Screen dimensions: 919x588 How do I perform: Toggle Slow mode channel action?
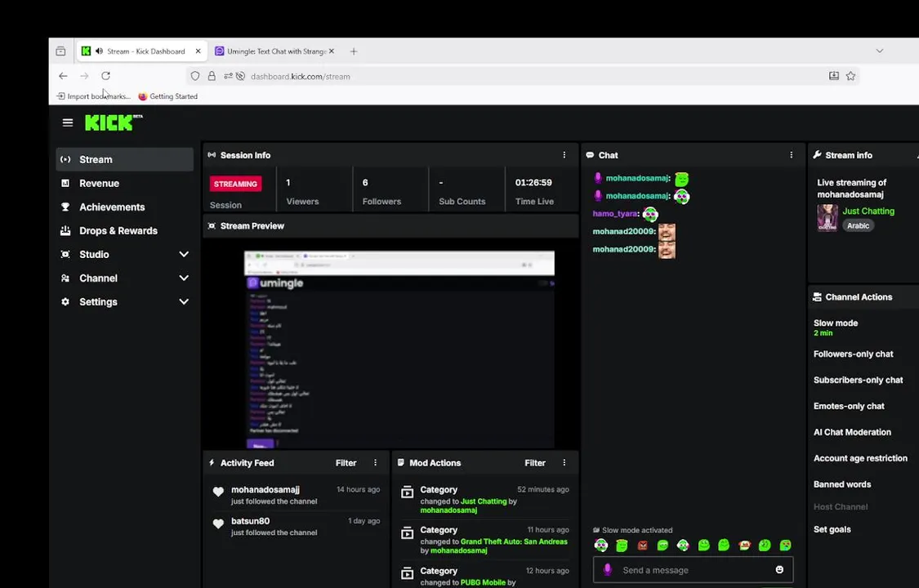[836, 327]
